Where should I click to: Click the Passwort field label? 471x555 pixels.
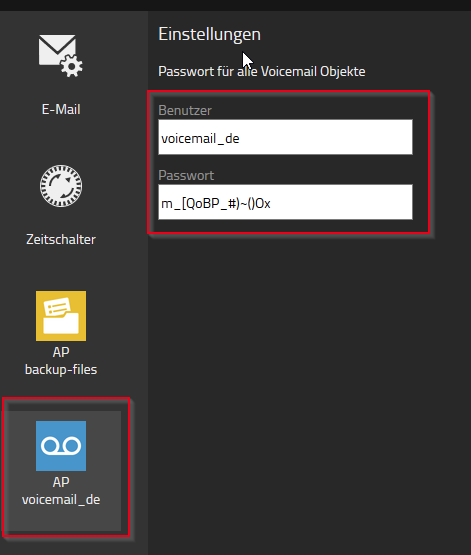(186, 175)
